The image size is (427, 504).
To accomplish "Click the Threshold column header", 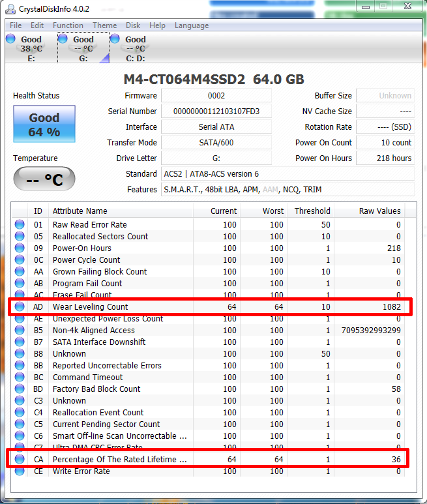I will coord(310,211).
